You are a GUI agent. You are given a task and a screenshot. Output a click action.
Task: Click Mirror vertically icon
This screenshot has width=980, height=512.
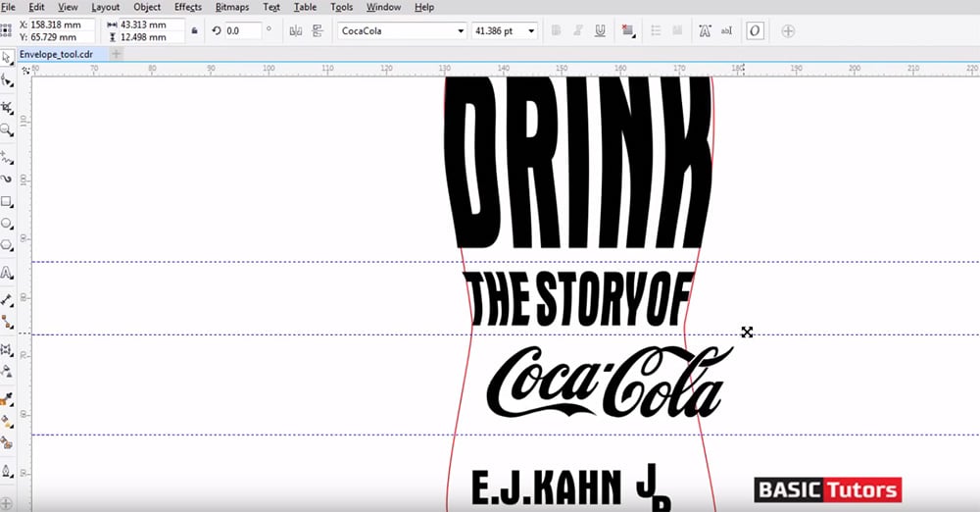[x=318, y=30]
